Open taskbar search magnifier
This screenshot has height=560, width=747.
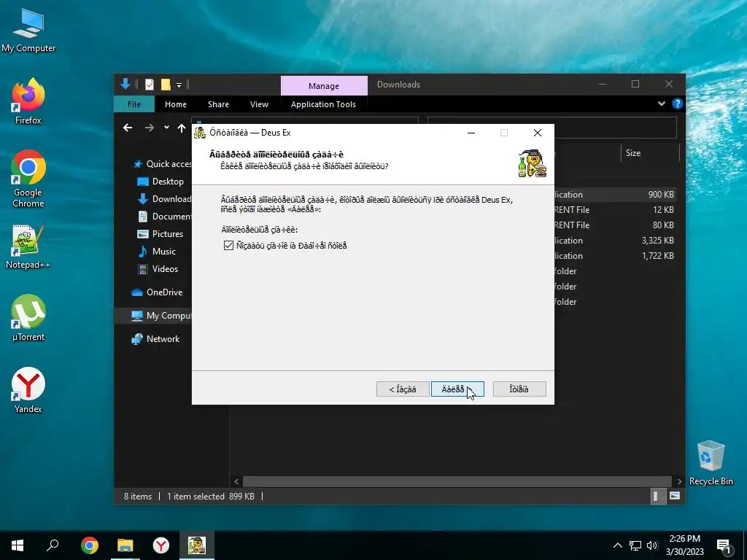click(53, 545)
